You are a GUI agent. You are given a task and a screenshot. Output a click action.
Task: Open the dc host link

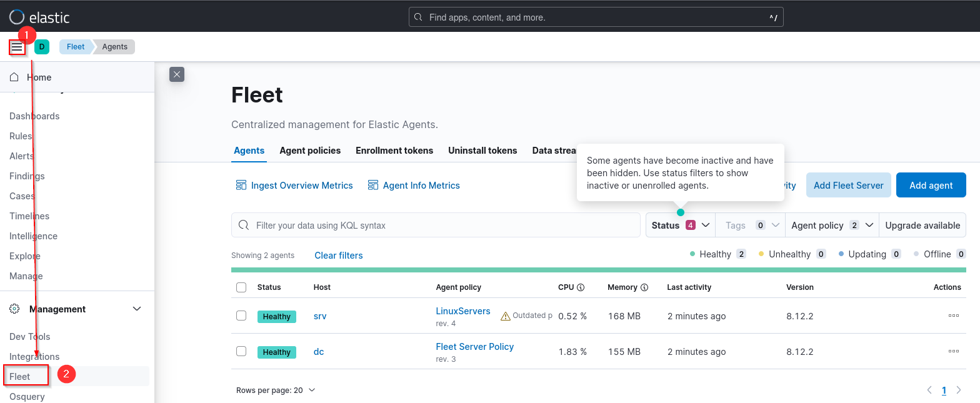(319, 352)
